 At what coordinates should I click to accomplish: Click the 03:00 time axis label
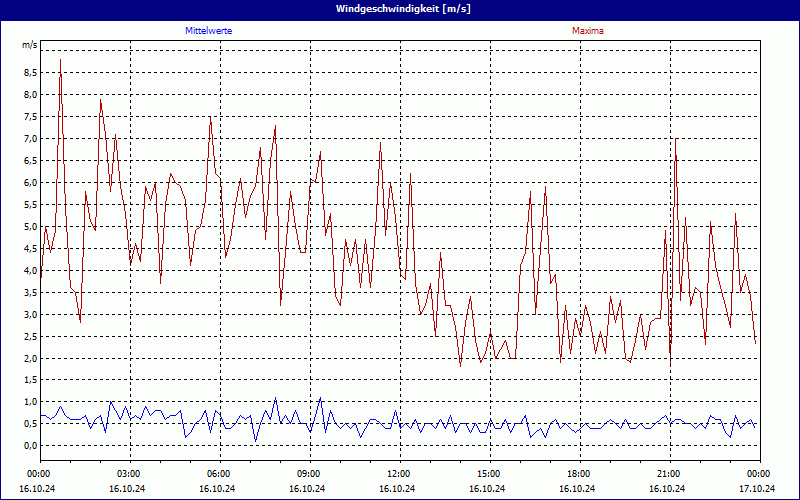131,474
